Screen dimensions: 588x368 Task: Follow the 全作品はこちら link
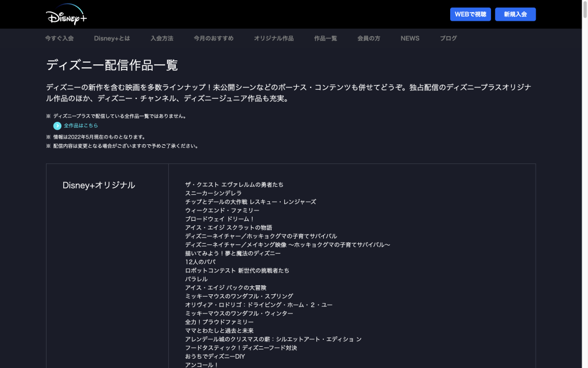(x=80, y=126)
